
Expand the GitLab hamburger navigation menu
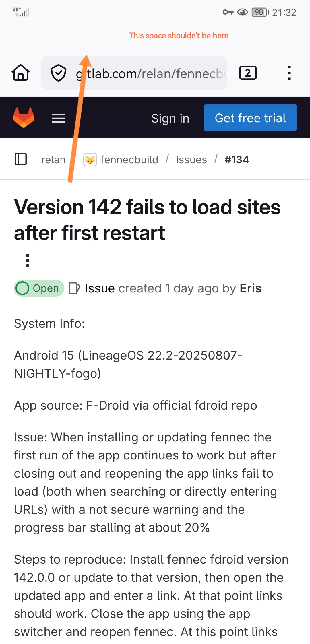(59, 118)
